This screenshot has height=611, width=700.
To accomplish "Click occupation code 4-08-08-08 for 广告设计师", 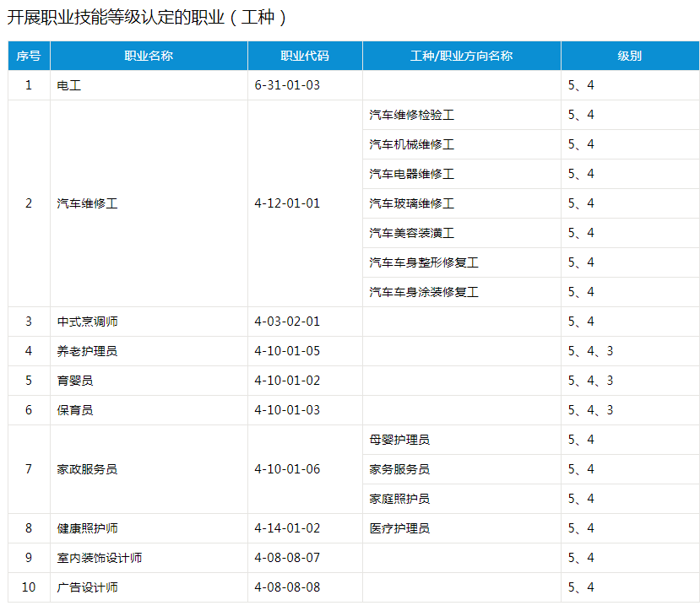I will (287, 587).
